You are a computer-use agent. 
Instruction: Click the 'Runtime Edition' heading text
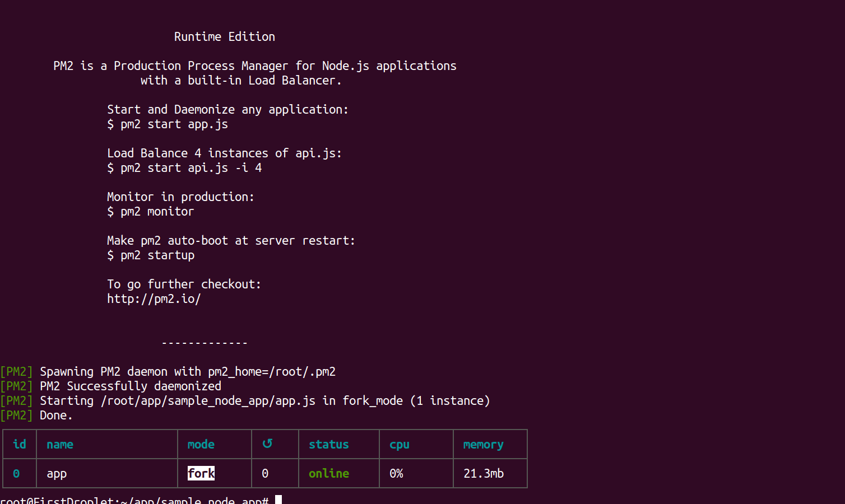[x=225, y=36]
